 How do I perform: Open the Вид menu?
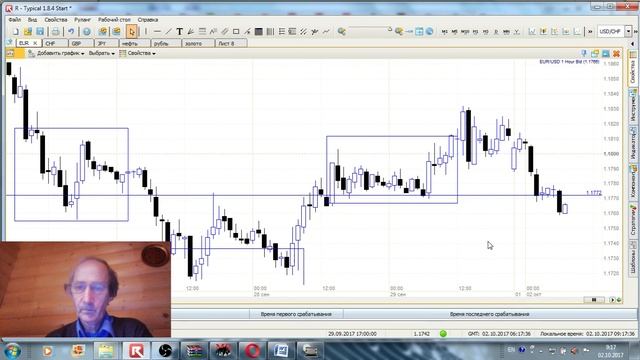[x=32, y=20]
